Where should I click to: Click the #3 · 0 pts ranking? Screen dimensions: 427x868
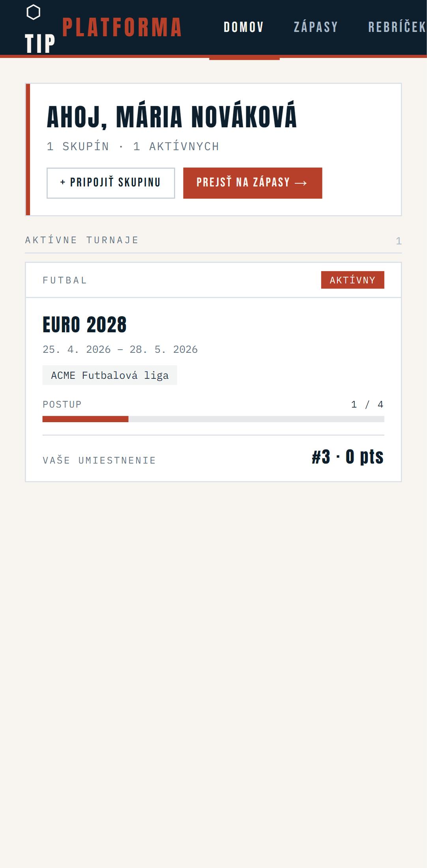pos(347,457)
